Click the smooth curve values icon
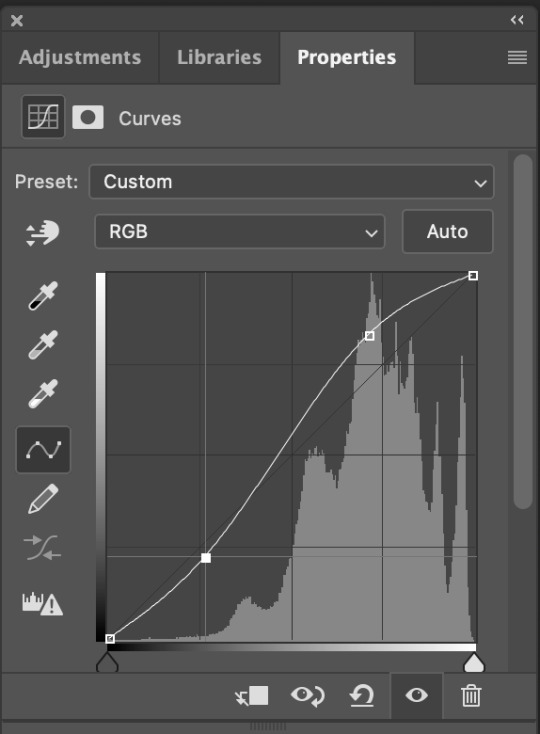The height and width of the screenshot is (734, 540). tap(43, 547)
